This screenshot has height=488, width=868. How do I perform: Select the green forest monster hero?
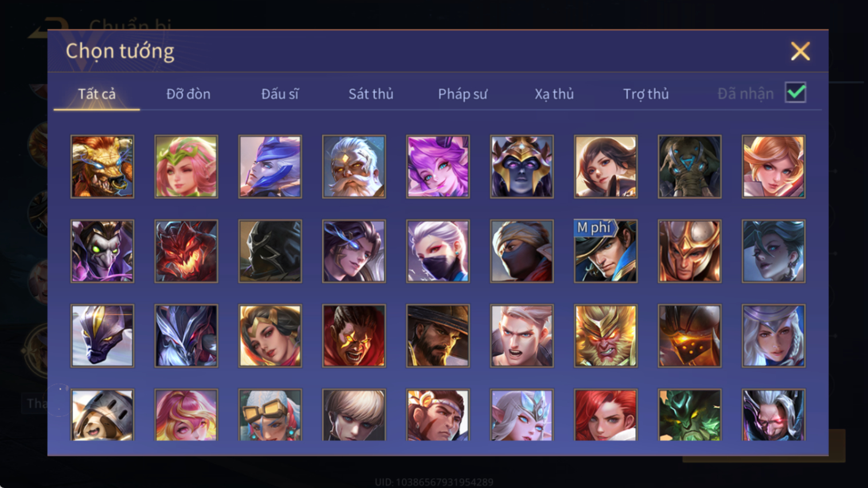[x=689, y=415]
